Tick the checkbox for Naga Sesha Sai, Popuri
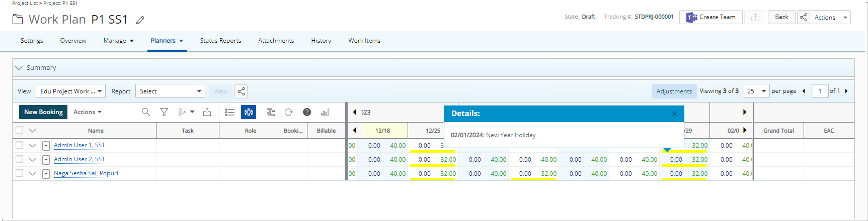This screenshot has height=221, width=868. [x=19, y=173]
